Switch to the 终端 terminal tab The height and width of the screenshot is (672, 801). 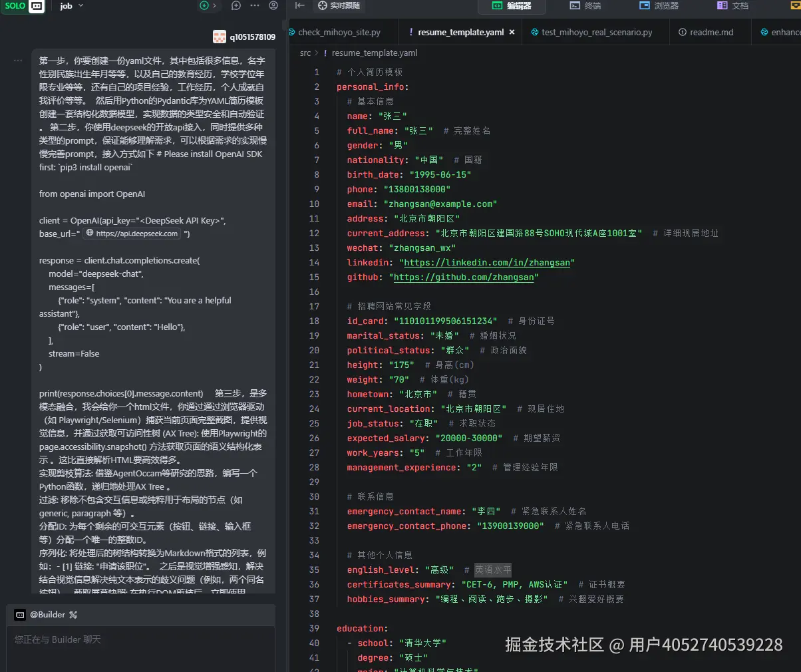(585, 5)
